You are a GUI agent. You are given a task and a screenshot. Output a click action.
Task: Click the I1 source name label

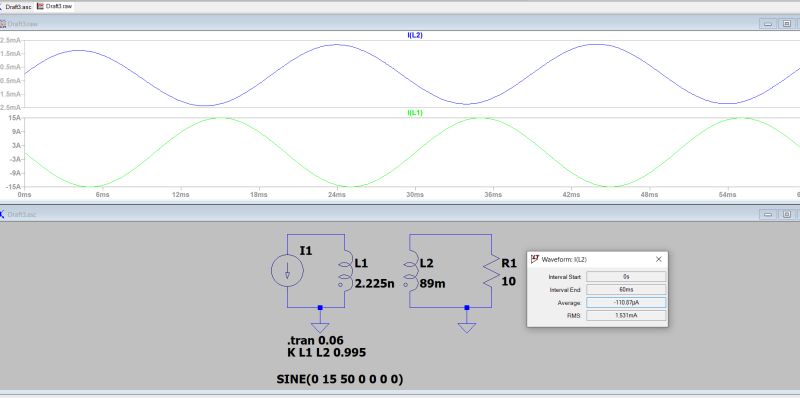click(306, 251)
